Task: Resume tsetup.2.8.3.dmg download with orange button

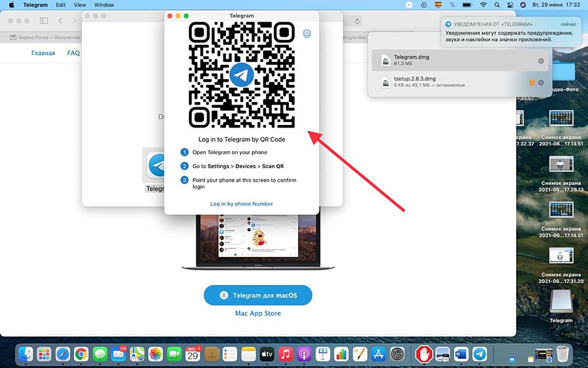Action: point(532,82)
